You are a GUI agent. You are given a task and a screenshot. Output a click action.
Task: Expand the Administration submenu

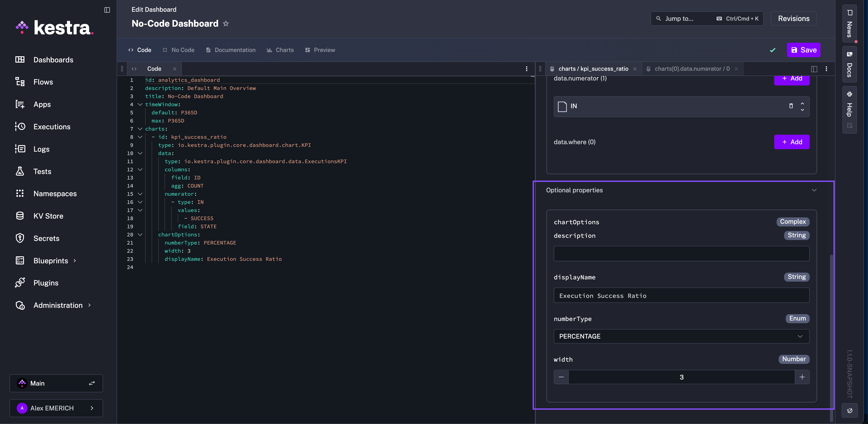pos(90,305)
